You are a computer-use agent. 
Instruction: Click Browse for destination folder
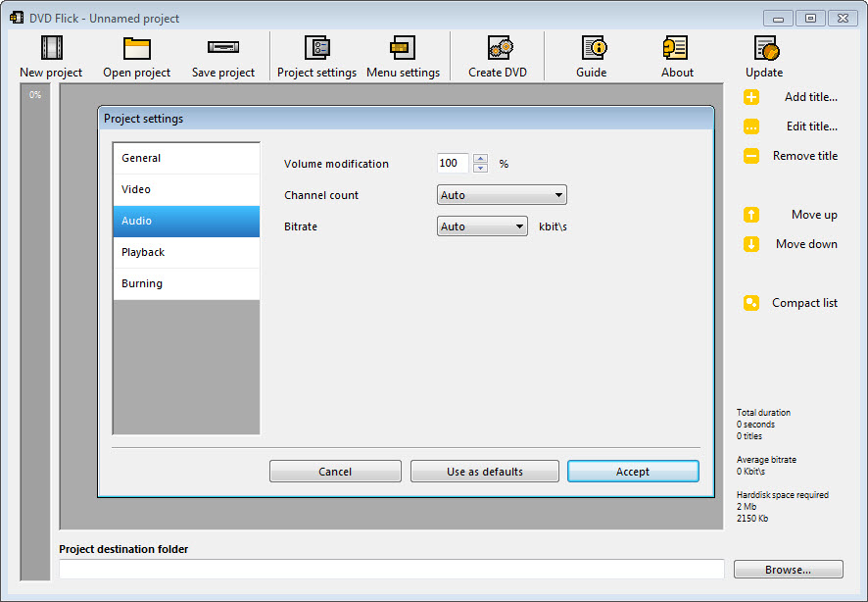coord(788,569)
